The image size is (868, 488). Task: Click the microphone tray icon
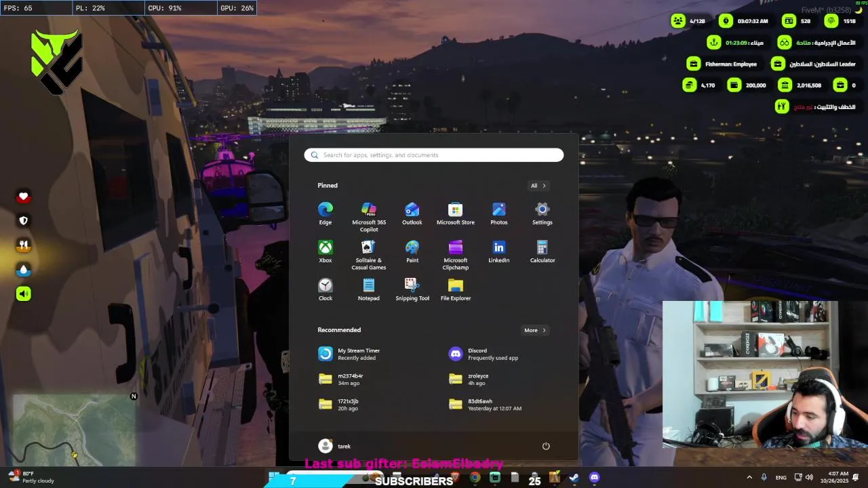point(764,477)
